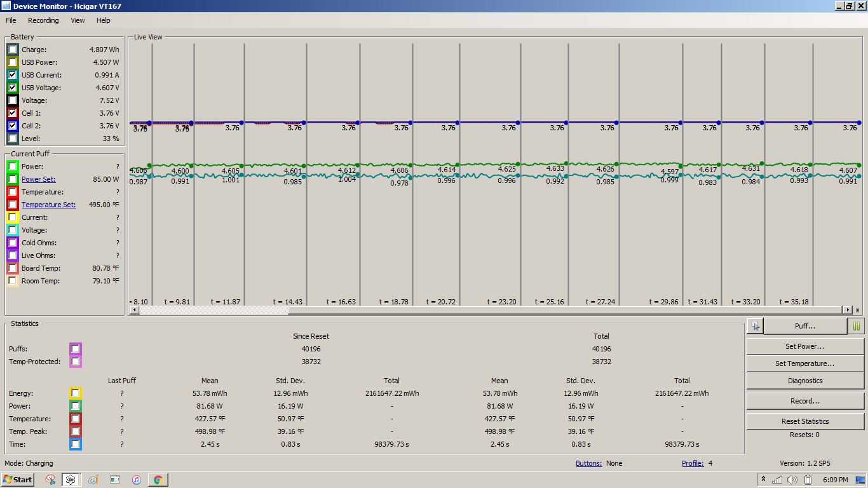Image resolution: width=868 pixels, height=488 pixels.
Task: Open the Recording menu
Action: tap(43, 20)
